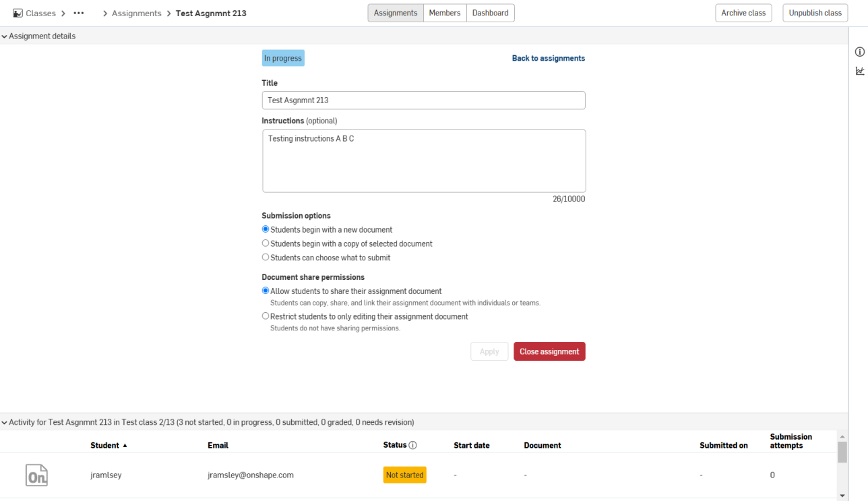Click the Status column info icon
Viewport: 868px width, 501px height.
pyautogui.click(x=413, y=445)
